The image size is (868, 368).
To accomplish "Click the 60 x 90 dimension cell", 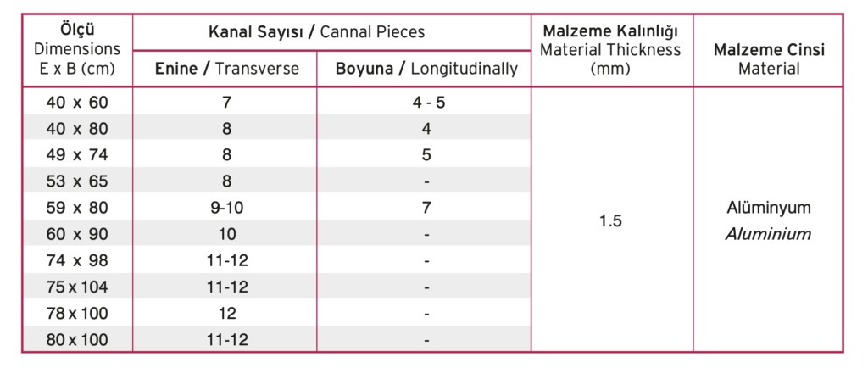I will [77, 234].
